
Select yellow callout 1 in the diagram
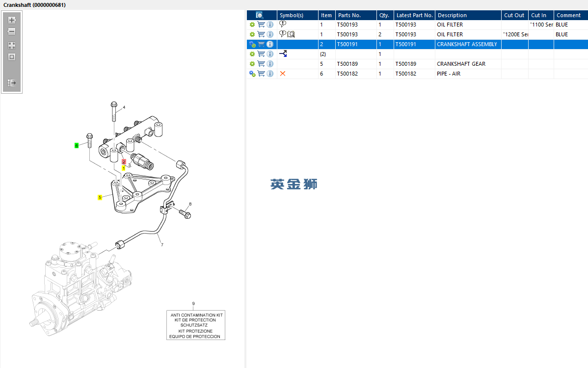point(123,168)
